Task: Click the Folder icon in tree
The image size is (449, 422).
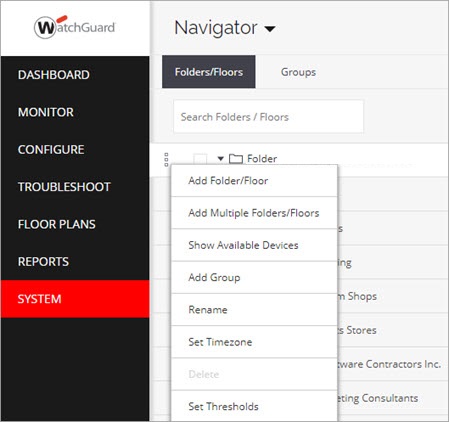Action: pyautogui.click(x=236, y=159)
